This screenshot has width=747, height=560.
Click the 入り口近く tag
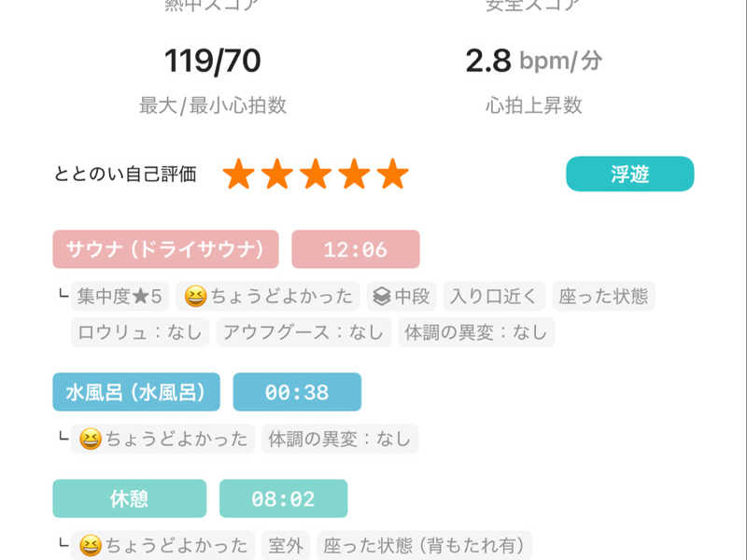493,297
